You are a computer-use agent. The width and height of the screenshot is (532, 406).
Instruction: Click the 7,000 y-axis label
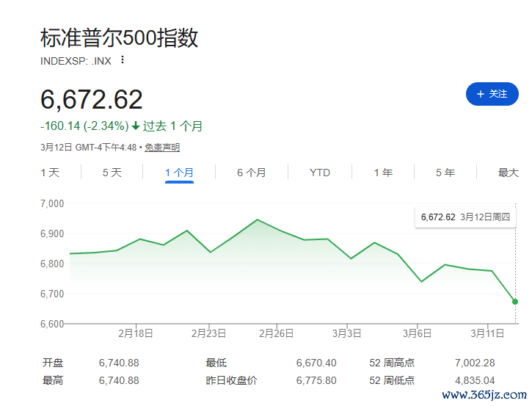(x=52, y=203)
